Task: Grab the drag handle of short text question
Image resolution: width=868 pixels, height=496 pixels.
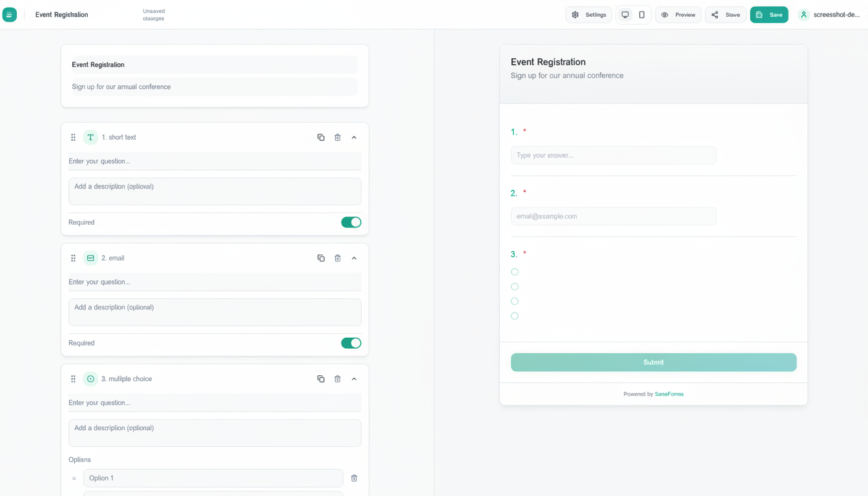Action: [73, 138]
